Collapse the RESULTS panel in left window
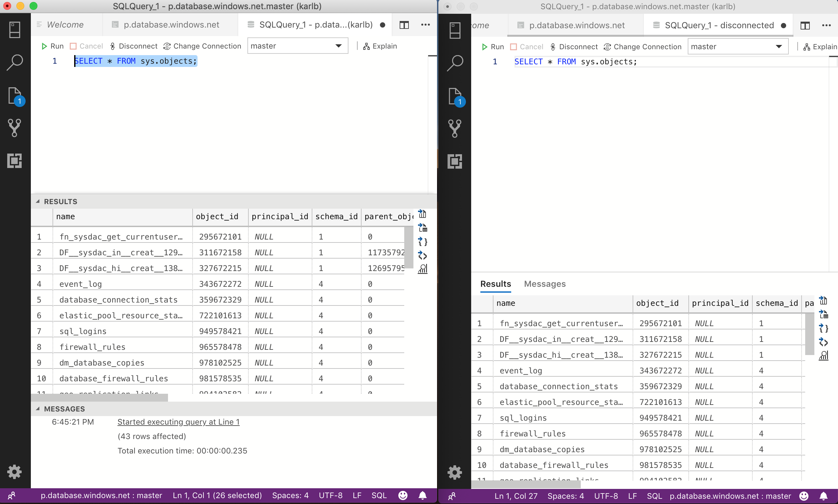This screenshot has height=504, width=838. click(38, 201)
